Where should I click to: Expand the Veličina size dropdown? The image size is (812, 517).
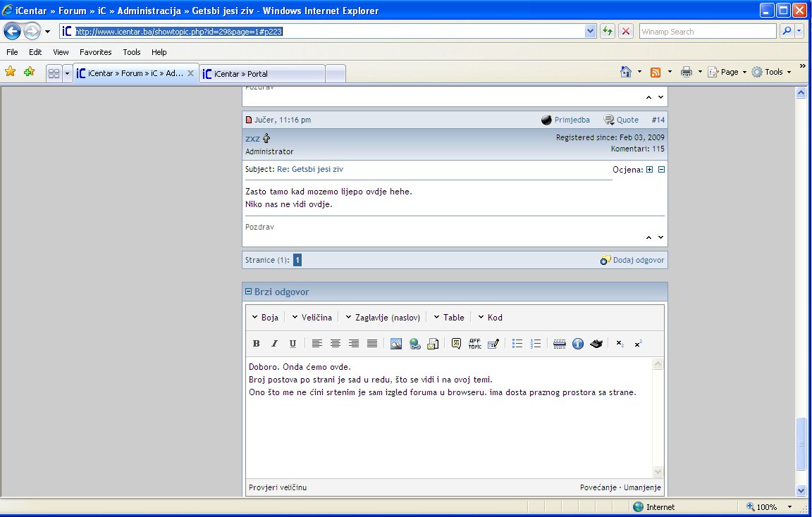(312, 318)
